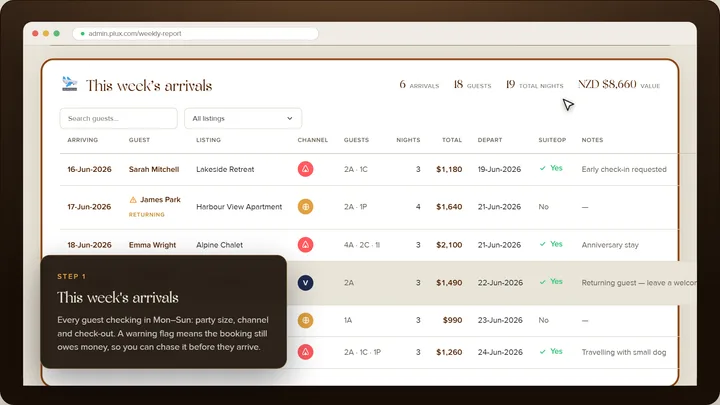Click the orange channel icon for James Park

305,207
